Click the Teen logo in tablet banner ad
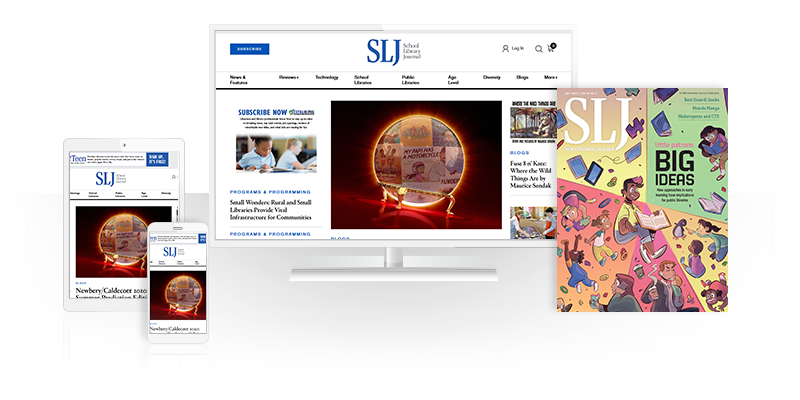Screen dimensions: 800x400 (x=78, y=158)
